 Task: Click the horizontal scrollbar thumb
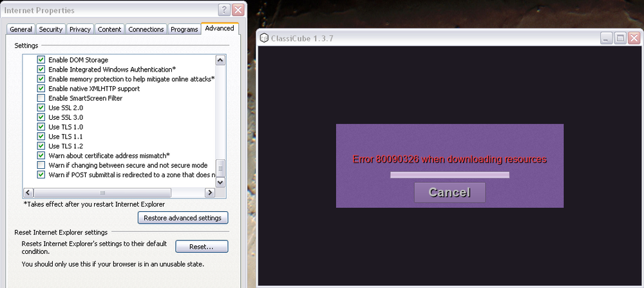point(102,192)
